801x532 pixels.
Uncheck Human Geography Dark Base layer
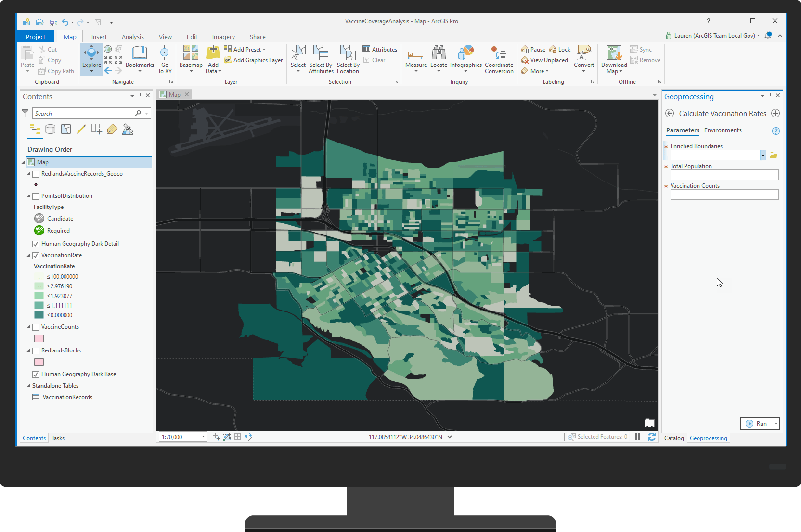click(x=36, y=375)
